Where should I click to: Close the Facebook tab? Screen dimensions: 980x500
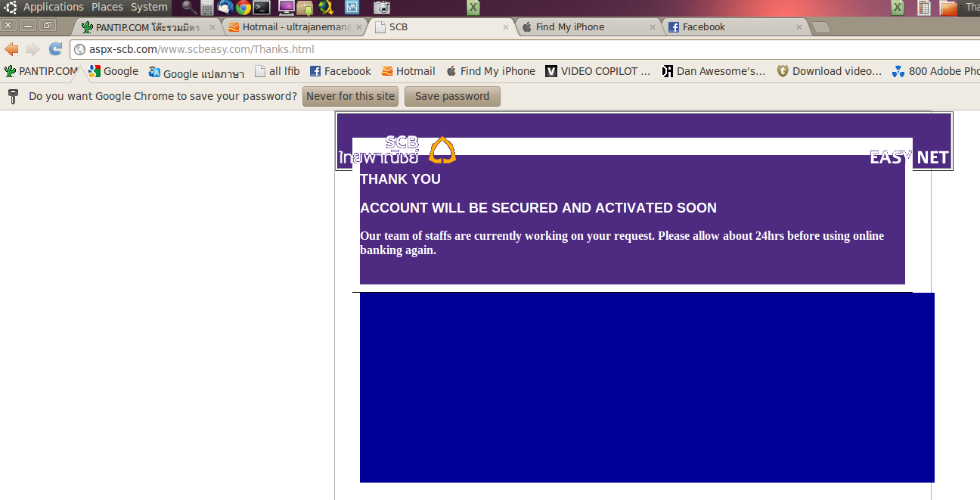[x=799, y=27]
